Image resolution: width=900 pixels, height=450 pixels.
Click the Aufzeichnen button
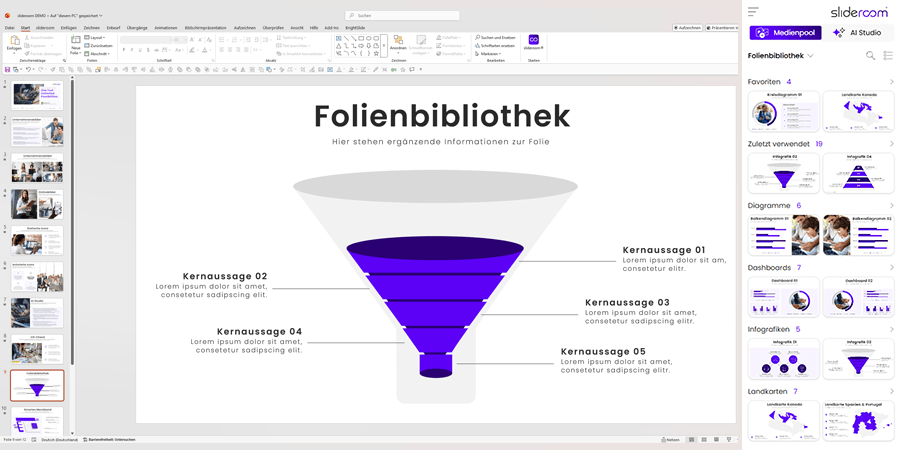689,28
